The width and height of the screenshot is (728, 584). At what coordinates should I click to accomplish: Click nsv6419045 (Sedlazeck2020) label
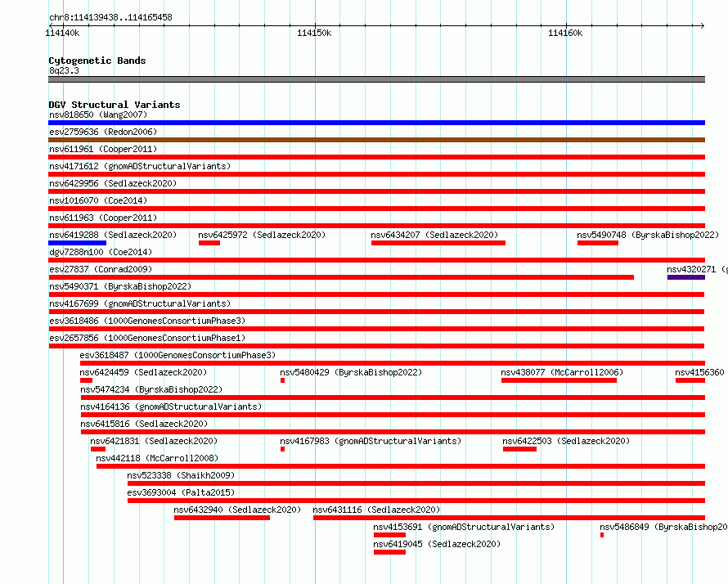click(x=437, y=544)
